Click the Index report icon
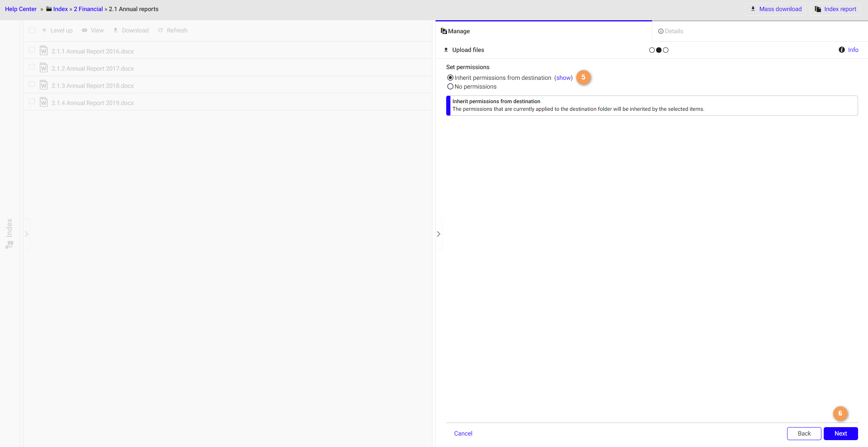The height and width of the screenshot is (447, 868). tap(818, 9)
